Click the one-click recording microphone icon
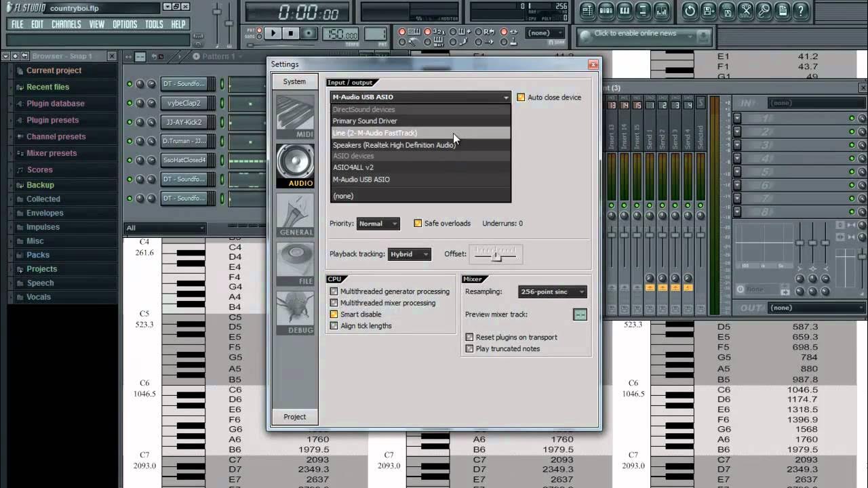This screenshot has width=868, height=488. (x=764, y=10)
